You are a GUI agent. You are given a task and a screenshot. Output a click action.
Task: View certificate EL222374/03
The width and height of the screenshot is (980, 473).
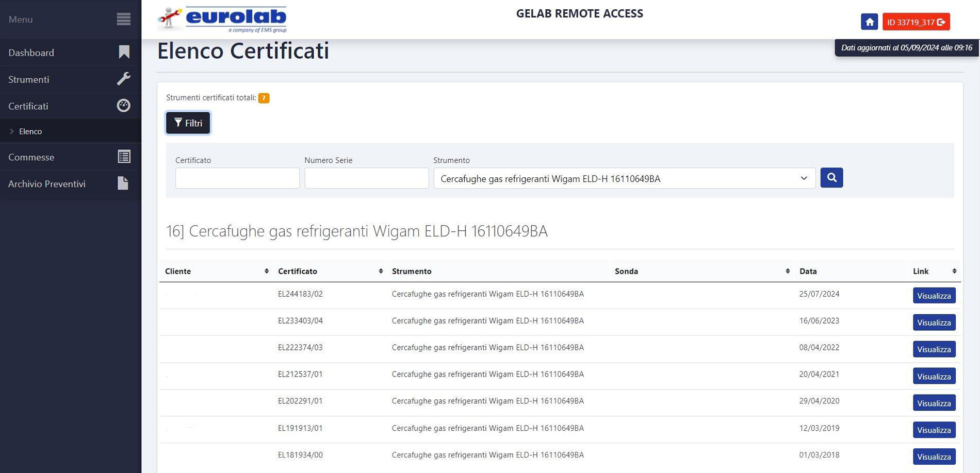point(934,349)
